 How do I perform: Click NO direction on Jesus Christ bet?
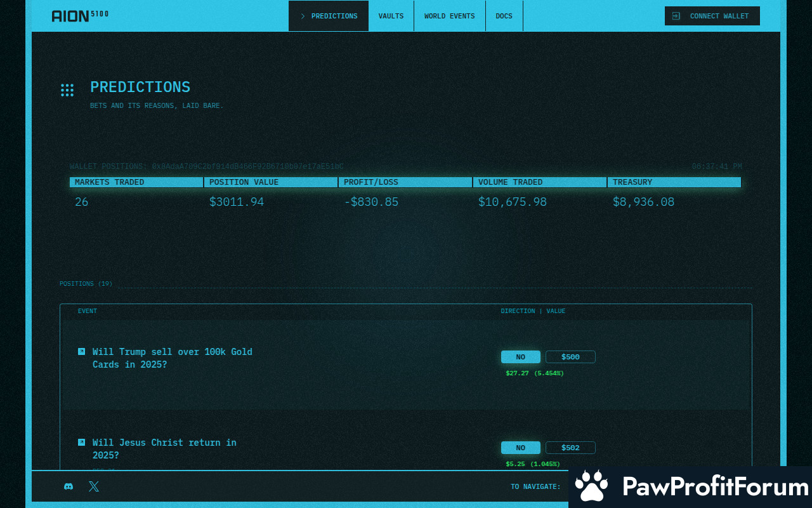pos(520,448)
